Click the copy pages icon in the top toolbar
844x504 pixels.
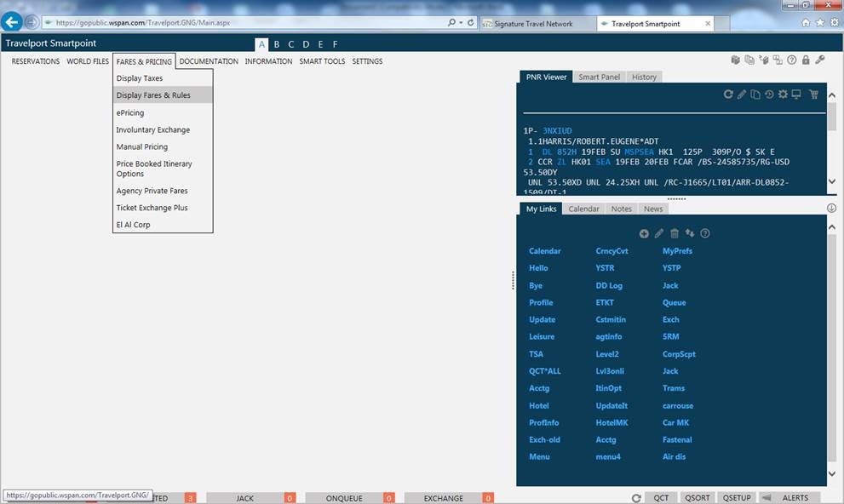pyautogui.click(x=749, y=60)
